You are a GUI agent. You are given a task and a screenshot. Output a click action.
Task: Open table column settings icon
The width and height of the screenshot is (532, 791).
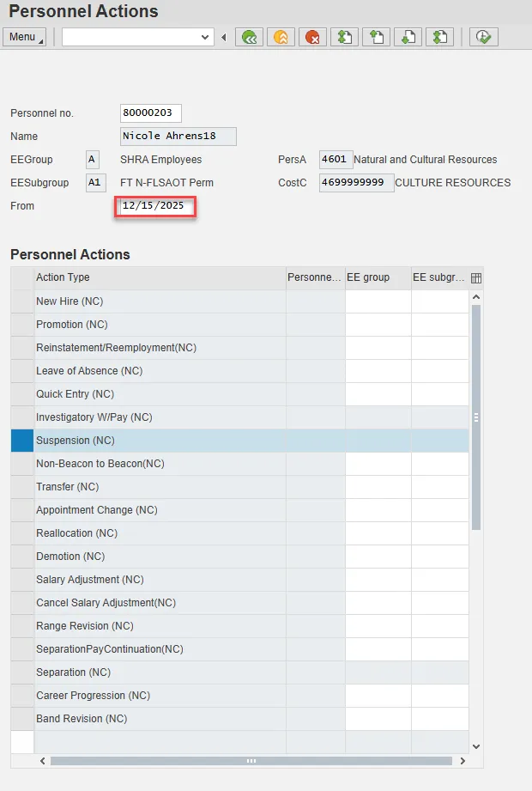tap(476, 277)
